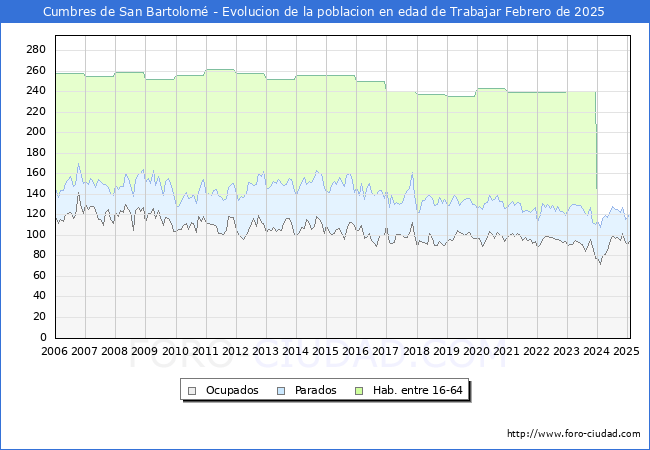The width and height of the screenshot is (650, 450).
Task: Click the 2016 x-axis year label
Action: 355,351
